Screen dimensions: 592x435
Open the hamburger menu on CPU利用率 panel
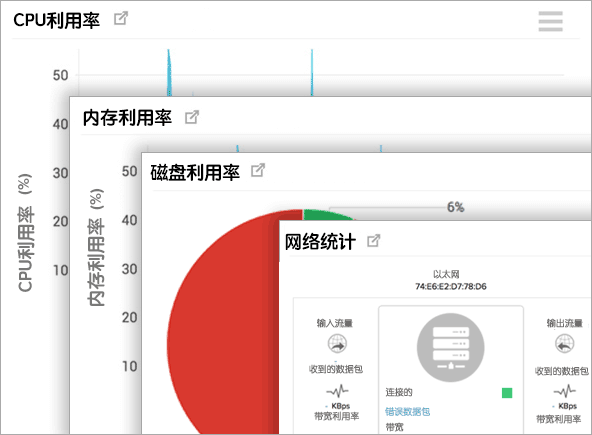click(x=550, y=21)
